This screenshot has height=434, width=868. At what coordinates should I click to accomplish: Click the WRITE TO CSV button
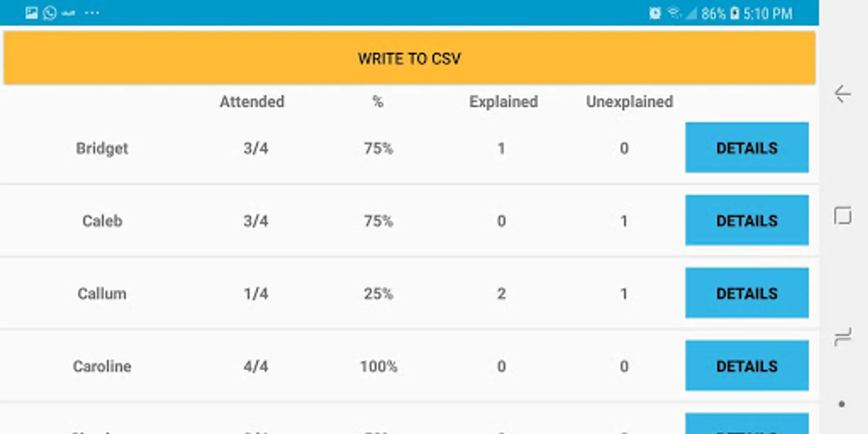click(409, 58)
